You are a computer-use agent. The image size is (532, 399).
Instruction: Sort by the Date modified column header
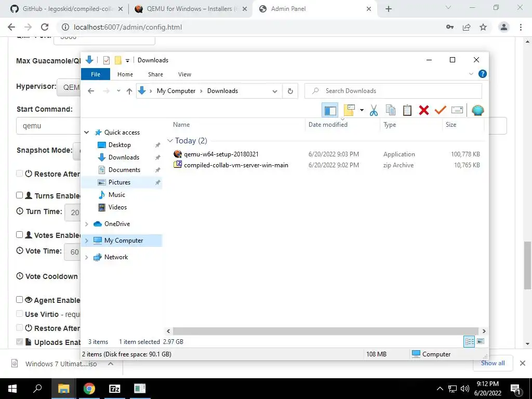tap(328, 125)
